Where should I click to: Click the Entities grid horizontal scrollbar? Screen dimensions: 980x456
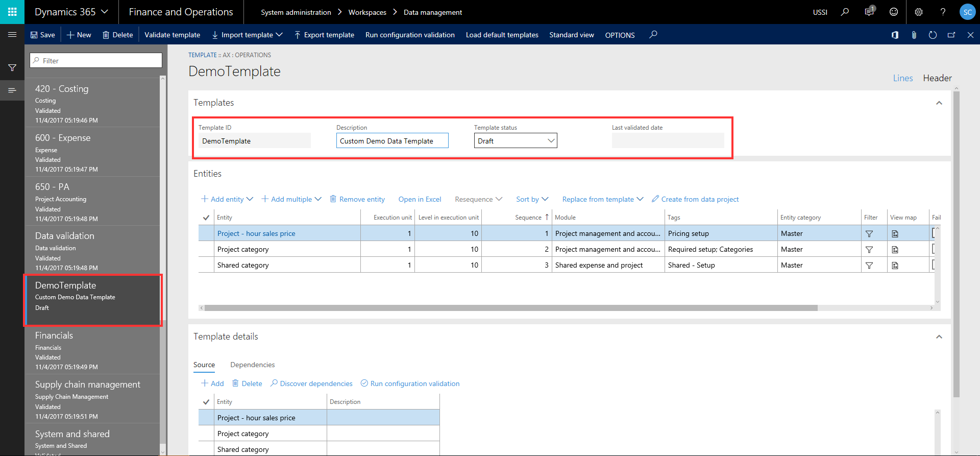(x=510, y=308)
